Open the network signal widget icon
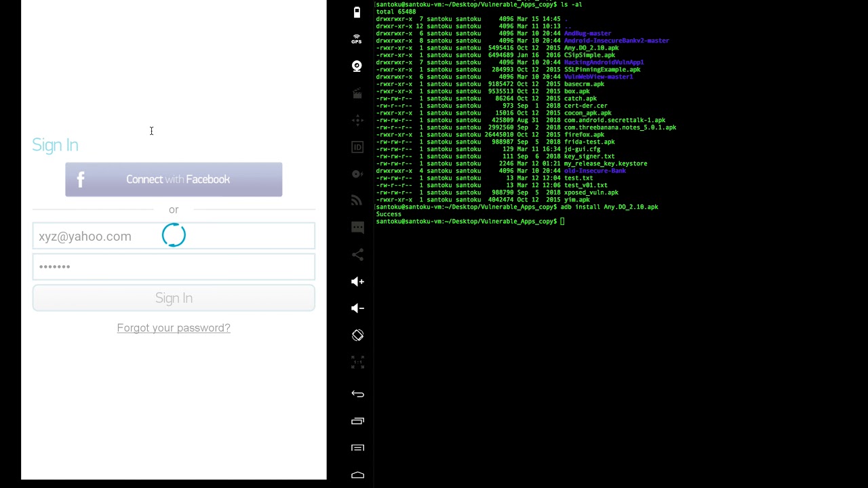Image resolution: width=868 pixels, height=488 pixels. coord(357,201)
